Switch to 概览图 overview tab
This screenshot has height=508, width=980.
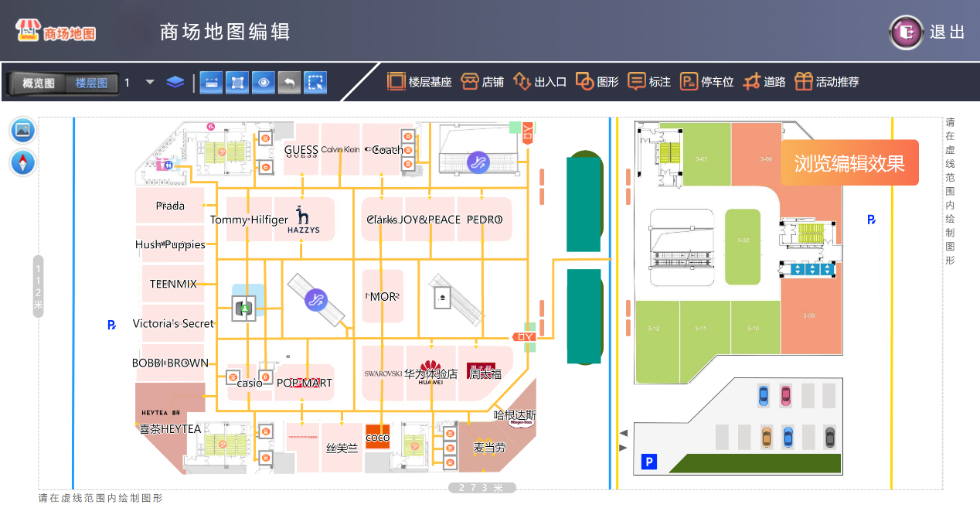[x=38, y=83]
